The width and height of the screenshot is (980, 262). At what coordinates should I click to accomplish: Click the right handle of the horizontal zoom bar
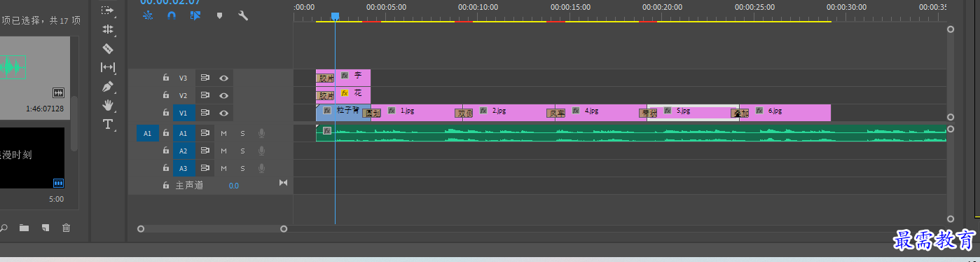[284, 228]
